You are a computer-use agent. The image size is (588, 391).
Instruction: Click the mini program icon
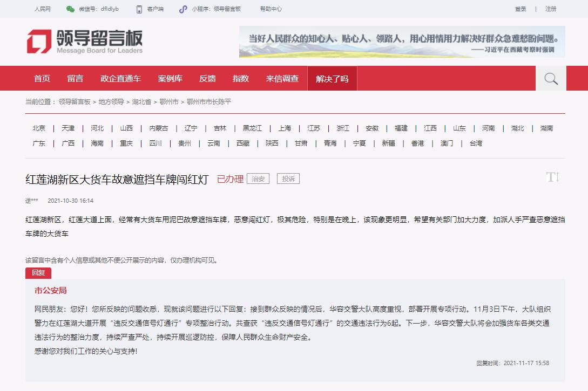click(x=183, y=9)
